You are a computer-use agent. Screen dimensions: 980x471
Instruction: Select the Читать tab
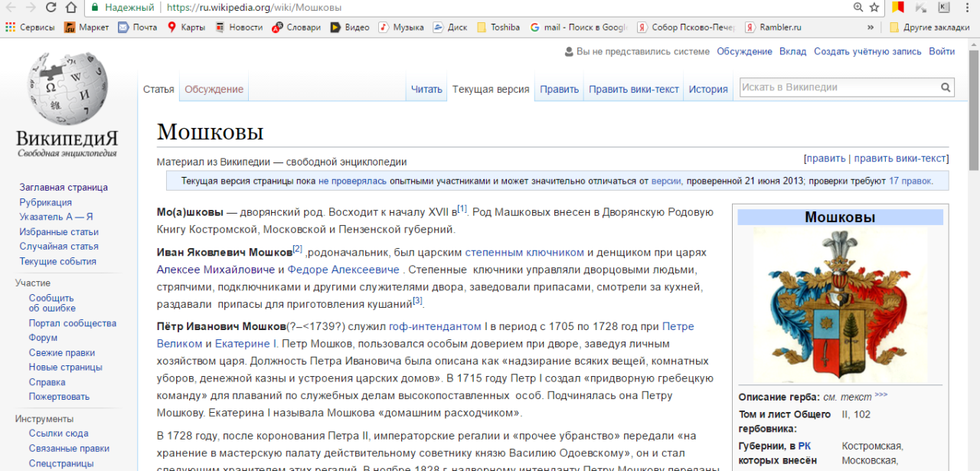point(426,89)
